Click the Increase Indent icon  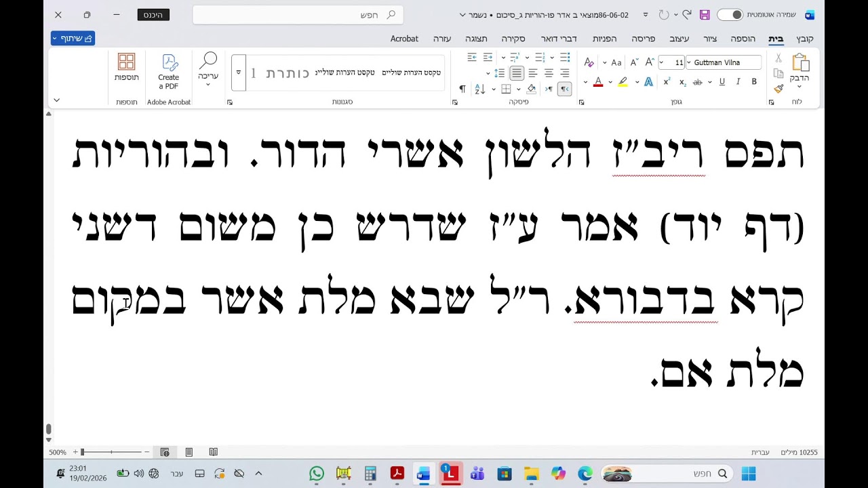click(472, 58)
